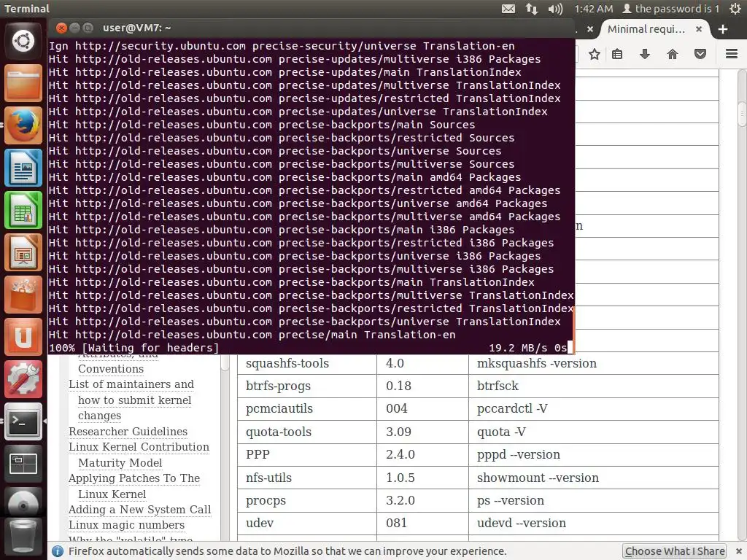Screen dimensions: 747x560
Task: Open 'Applying Patches To The Linux Kernel' link
Action: 134,486
